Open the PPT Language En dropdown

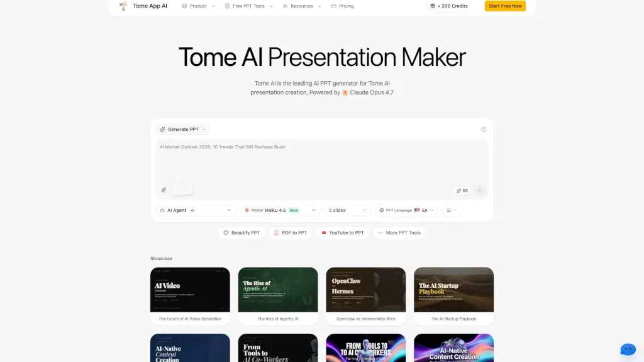[406, 210]
